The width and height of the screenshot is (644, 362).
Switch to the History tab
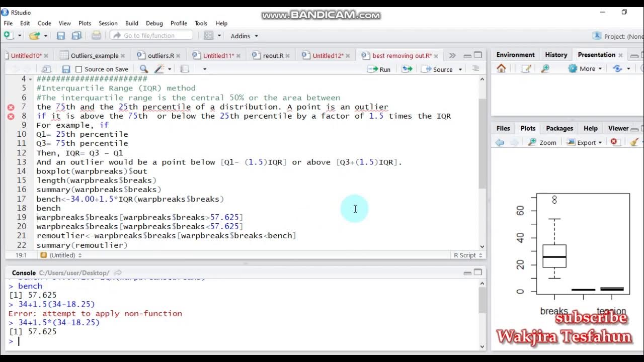[556, 55]
